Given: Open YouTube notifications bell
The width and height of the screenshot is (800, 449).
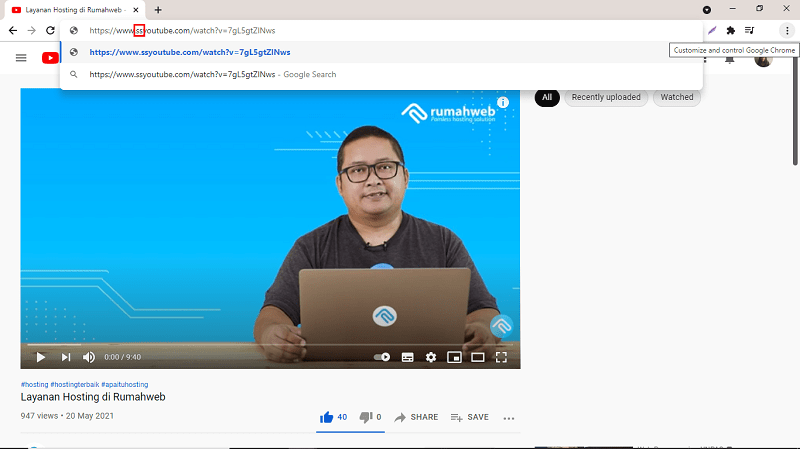Looking at the screenshot, I should point(730,59).
